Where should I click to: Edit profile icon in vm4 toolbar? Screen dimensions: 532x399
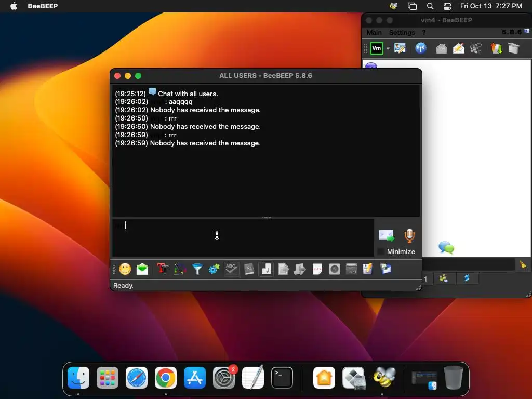[x=400, y=48]
